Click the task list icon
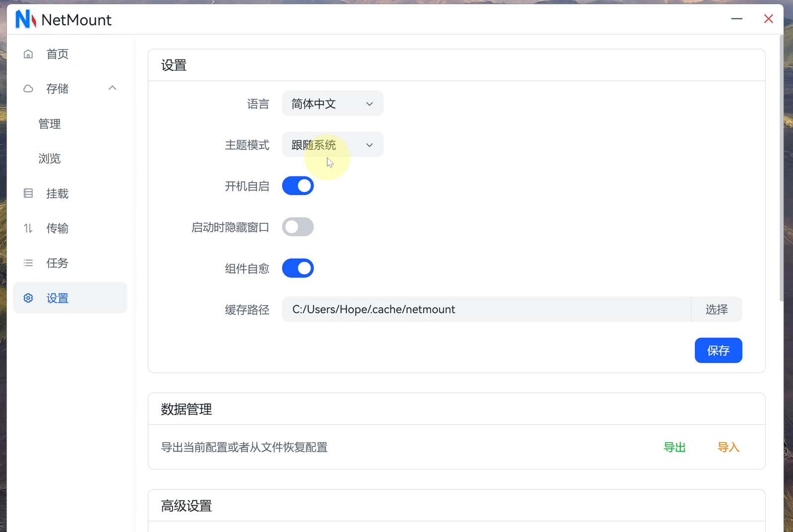Image resolution: width=793 pixels, height=532 pixels. (x=28, y=263)
